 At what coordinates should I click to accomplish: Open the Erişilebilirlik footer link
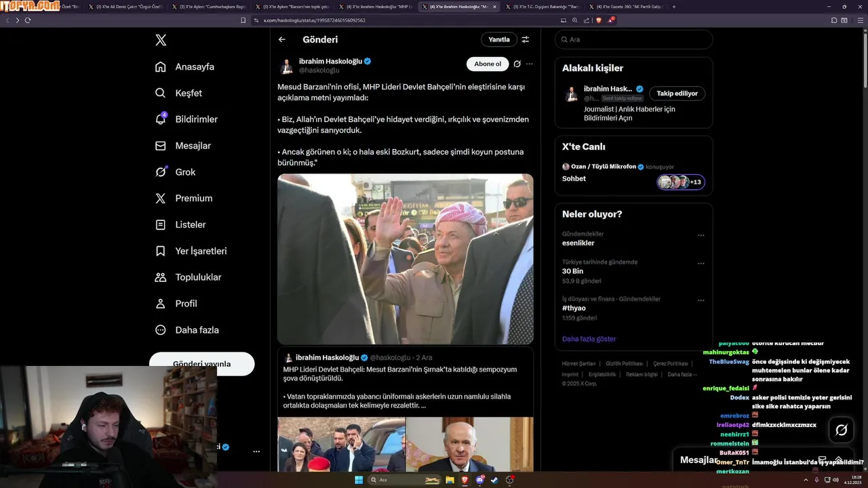pos(602,374)
